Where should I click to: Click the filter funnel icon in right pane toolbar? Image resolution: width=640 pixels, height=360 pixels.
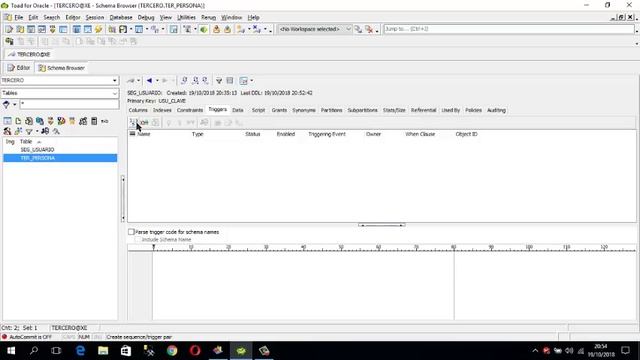pyautogui.click(x=219, y=81)
